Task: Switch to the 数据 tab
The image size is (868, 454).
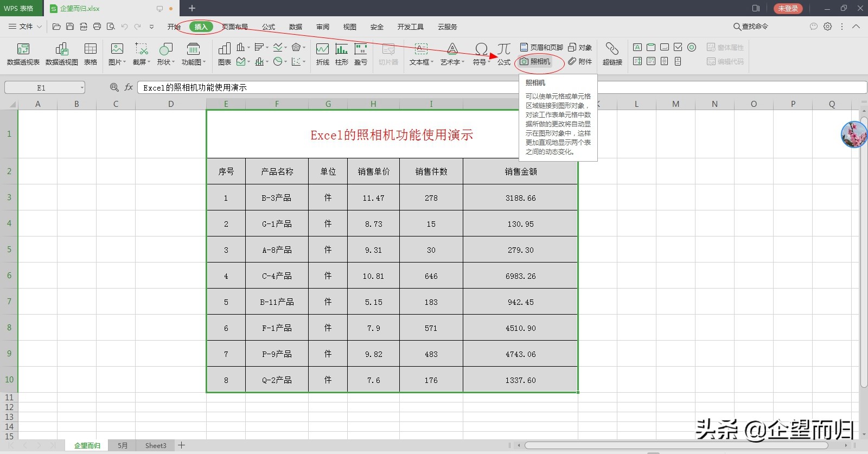Action: [x=296, y=27]
